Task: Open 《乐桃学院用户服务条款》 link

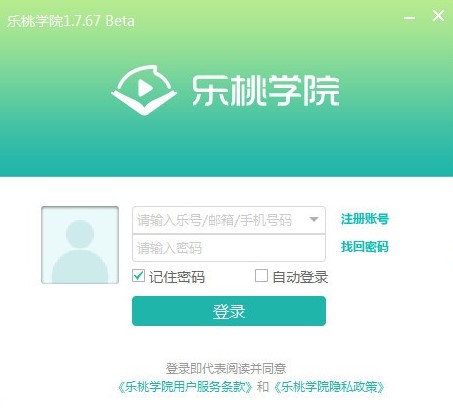Action: click(185, 387)
